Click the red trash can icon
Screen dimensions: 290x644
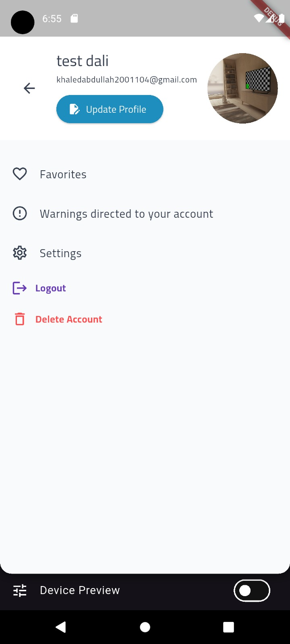pyautogui.click(x=20, y=319)
